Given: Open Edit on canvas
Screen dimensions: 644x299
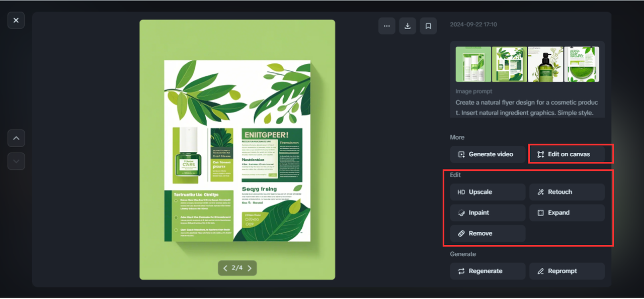Looking at the screenshot, I should pos(567,154).
